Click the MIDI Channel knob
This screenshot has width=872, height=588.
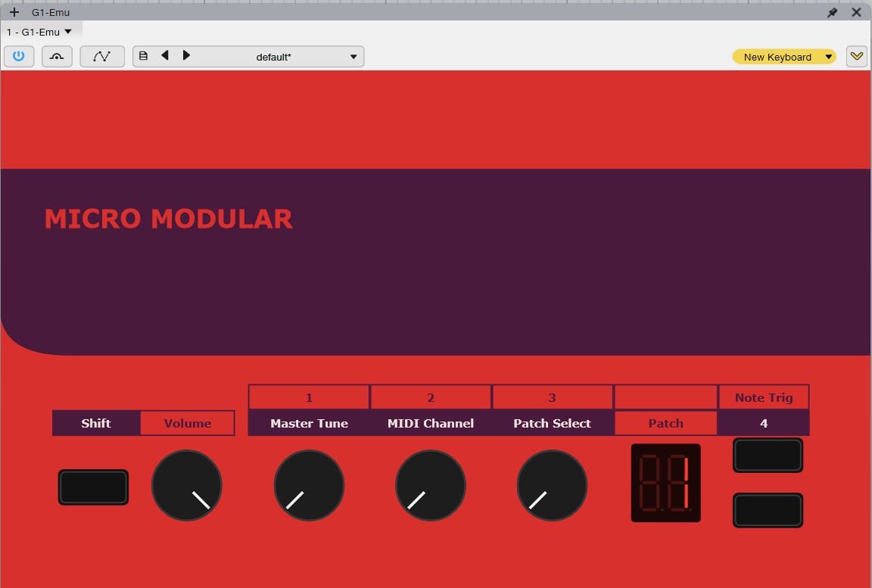(x=431, y=485)
